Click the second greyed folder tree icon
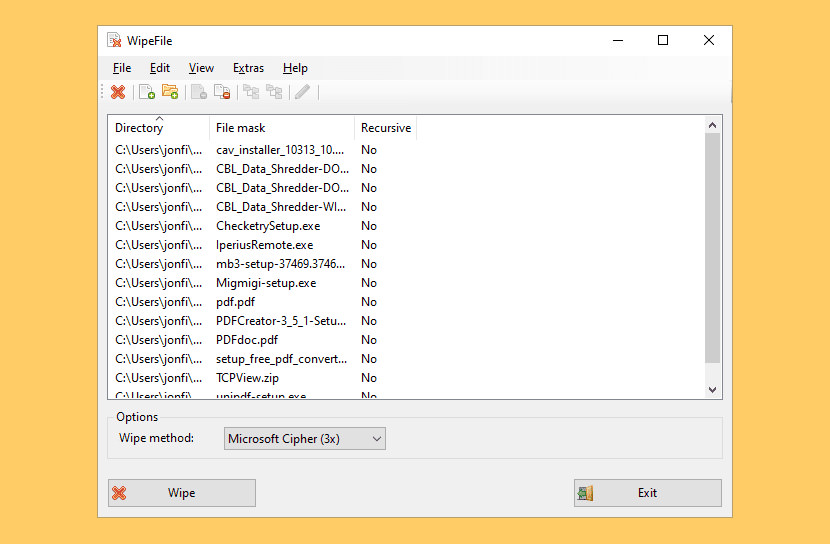This screenshot has height=544, width=830. click(x=274, y=92)
